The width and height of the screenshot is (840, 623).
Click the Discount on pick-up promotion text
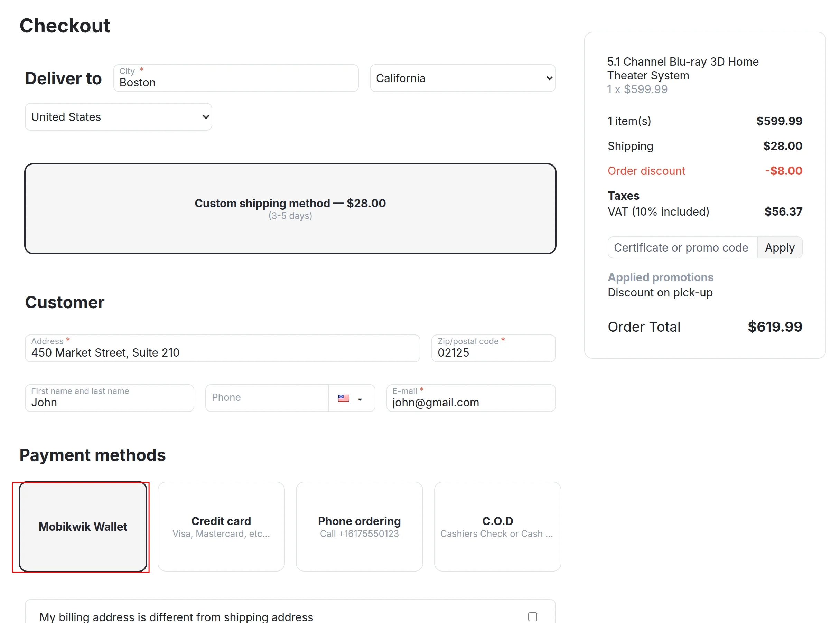click(x=660, y=293)
